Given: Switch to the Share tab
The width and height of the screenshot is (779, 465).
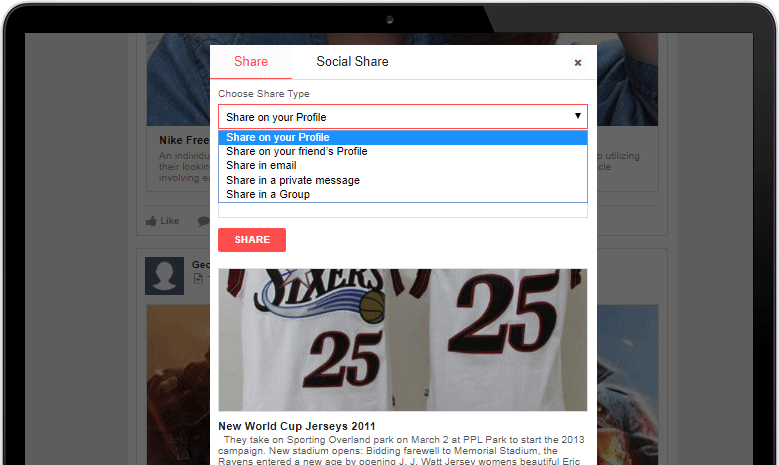Looking at the screenshot, I should tap(251, 62).
